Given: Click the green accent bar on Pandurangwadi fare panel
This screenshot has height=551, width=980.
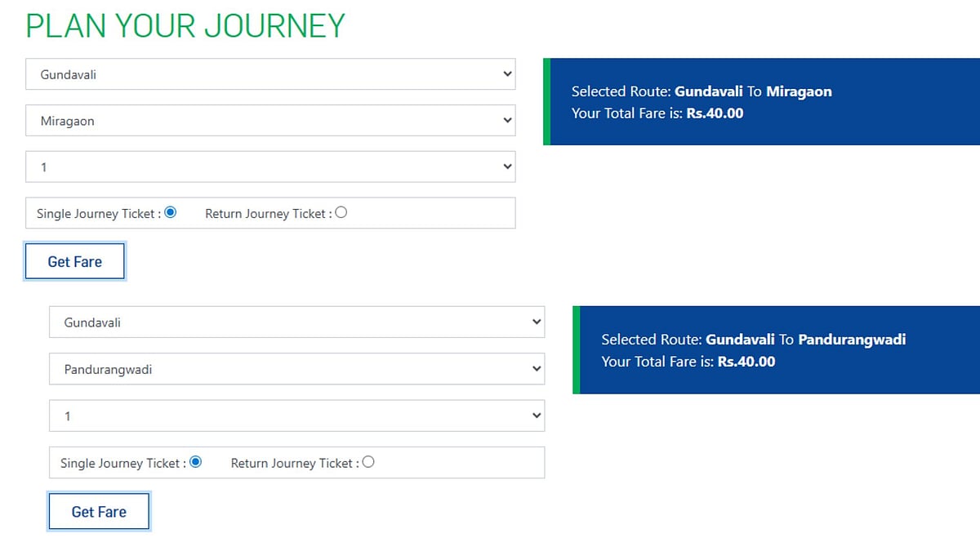Looking at the screenshot, I should coord(577,350).
